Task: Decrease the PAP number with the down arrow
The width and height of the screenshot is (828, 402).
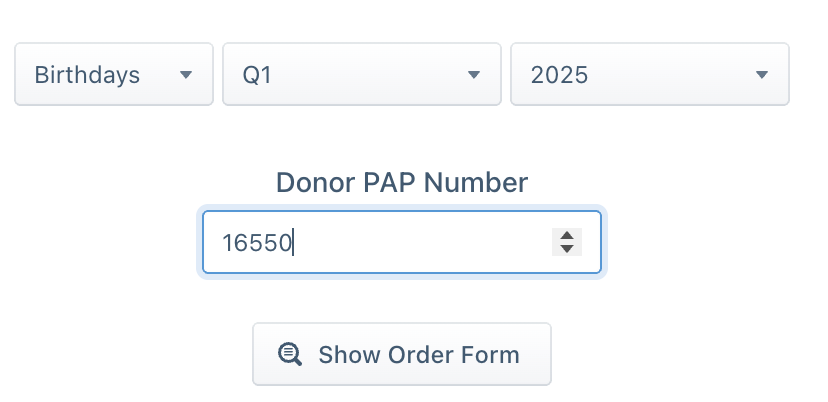Action: tap(567, 249)
